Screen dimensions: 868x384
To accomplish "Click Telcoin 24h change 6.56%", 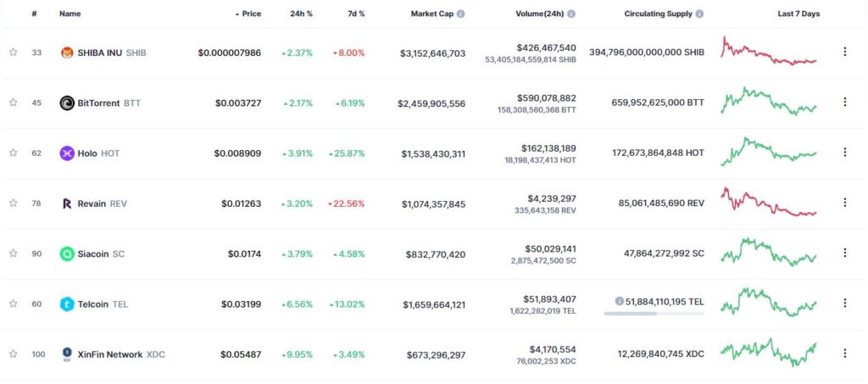I will click(297, 304).
